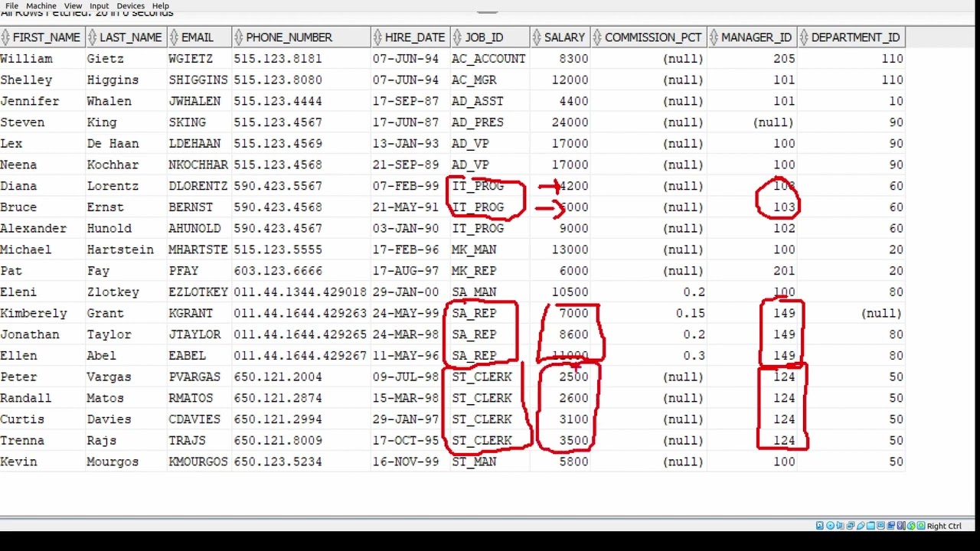Image resolution: width=980 pixels, height=551 pixels.
Task: Select the email cell 'JWHALEN'
Action: click(194, 101)
